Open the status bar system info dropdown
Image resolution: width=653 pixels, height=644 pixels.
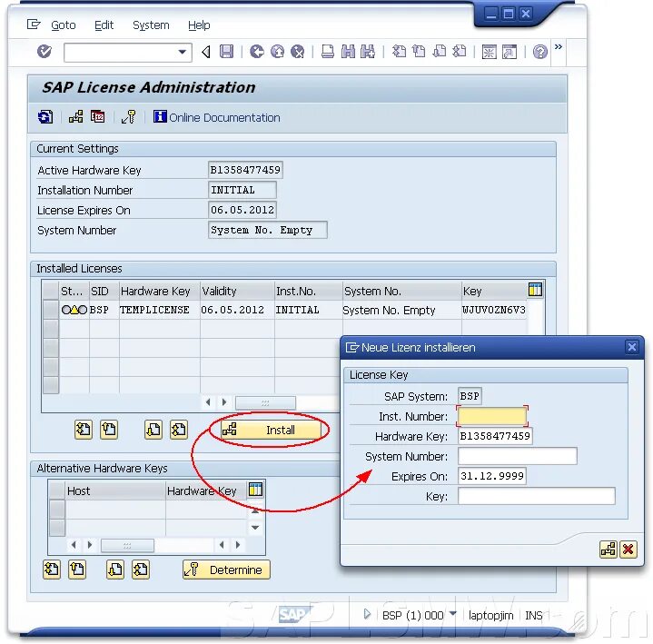(453, 614)
